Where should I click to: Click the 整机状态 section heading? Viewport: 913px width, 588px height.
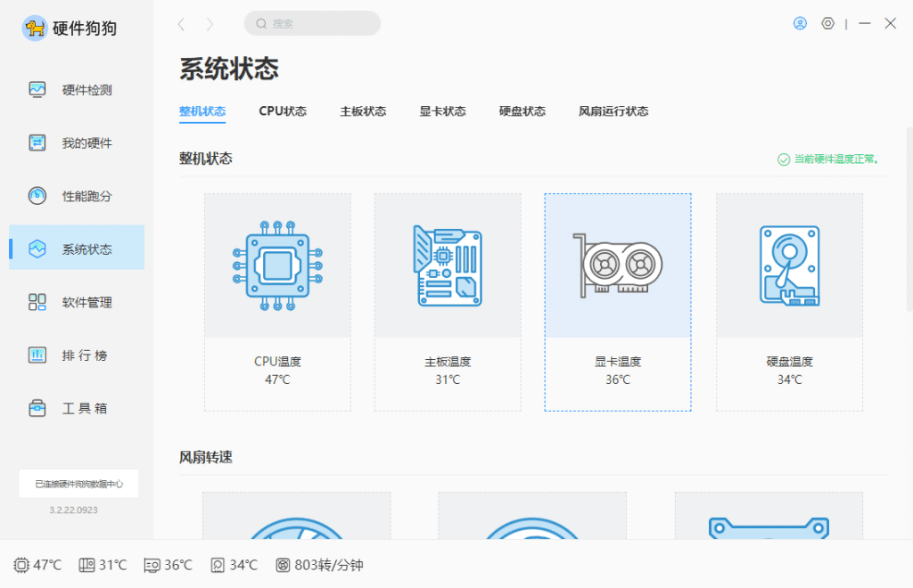click(x=206, y=159)
